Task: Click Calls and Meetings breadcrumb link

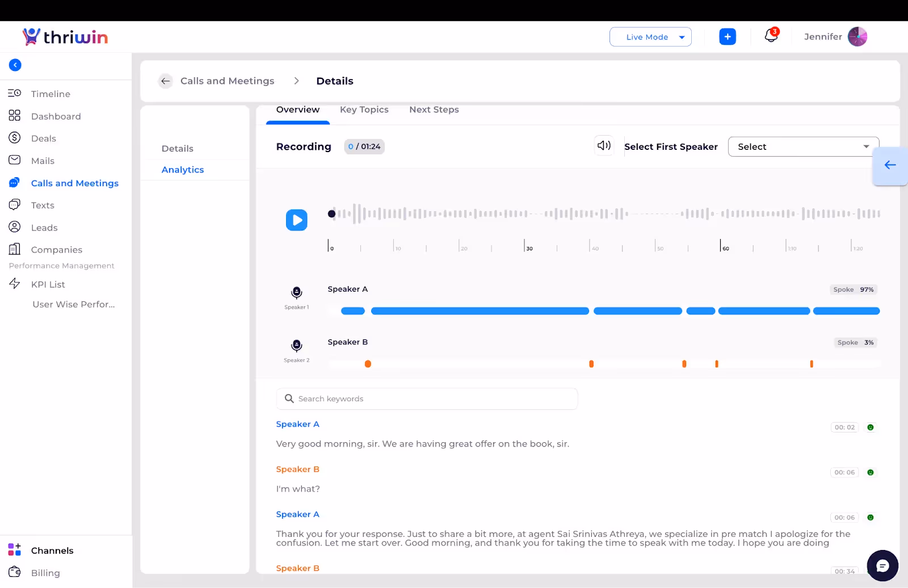Action: [x=228, y=81]
